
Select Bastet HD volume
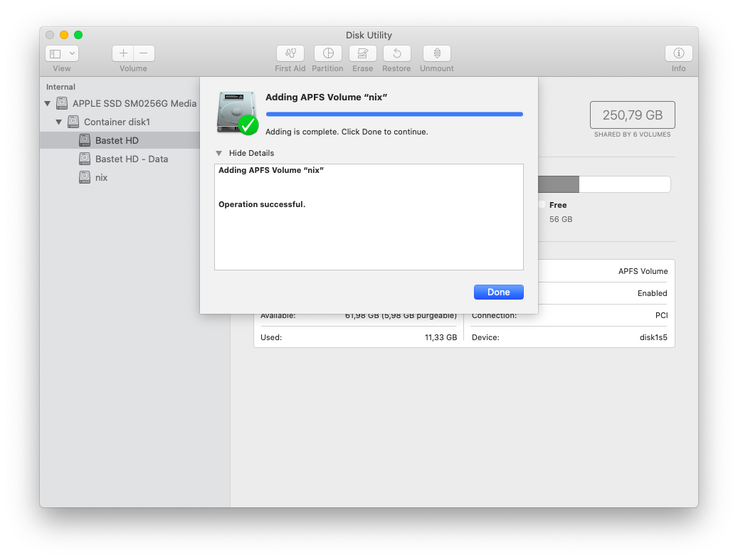click(x=120, y=140)
